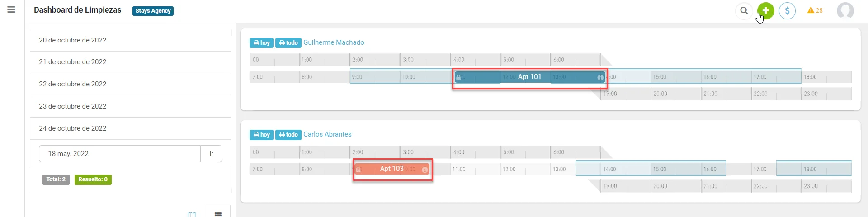The image size is (868, 217).
Task: Open Guilherme Machado's profile link
Action: [x=334, y=42]
